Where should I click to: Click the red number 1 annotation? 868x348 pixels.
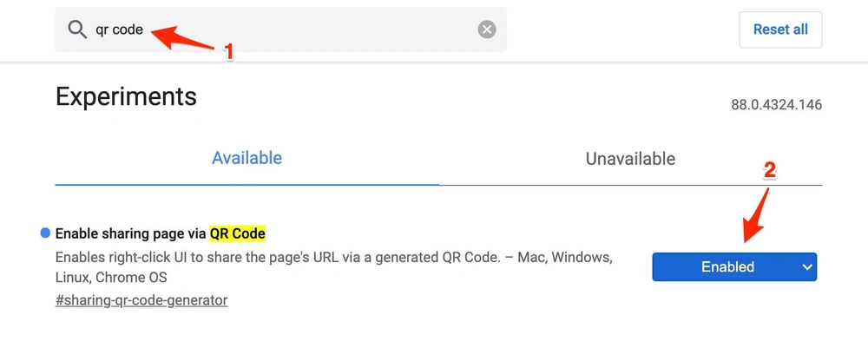pos(228,53)
